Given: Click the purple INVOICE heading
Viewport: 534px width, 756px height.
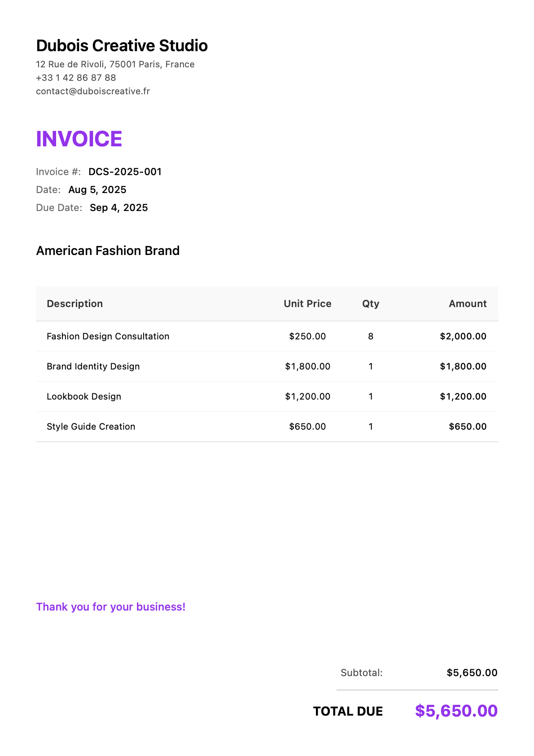Looking at the screenshot, I should coord(79,139).
